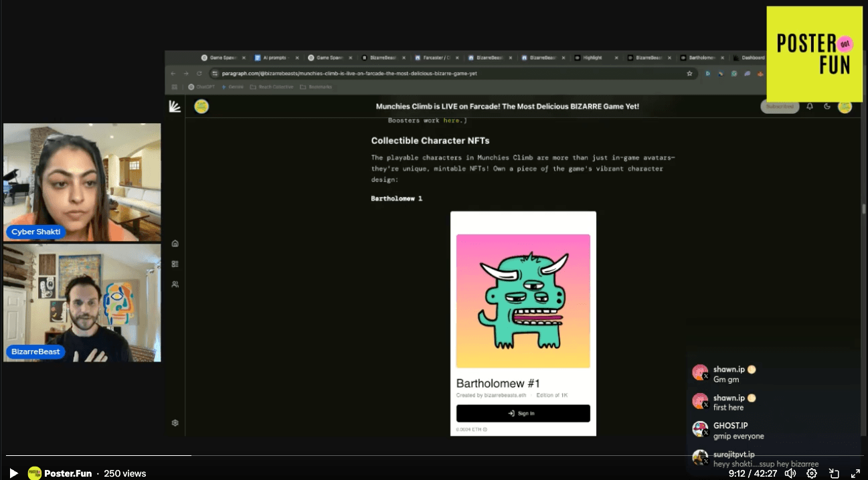This screenshot has height=480, width=868.
Task: Close the Farcaster tab
Action: coord(457,58)
